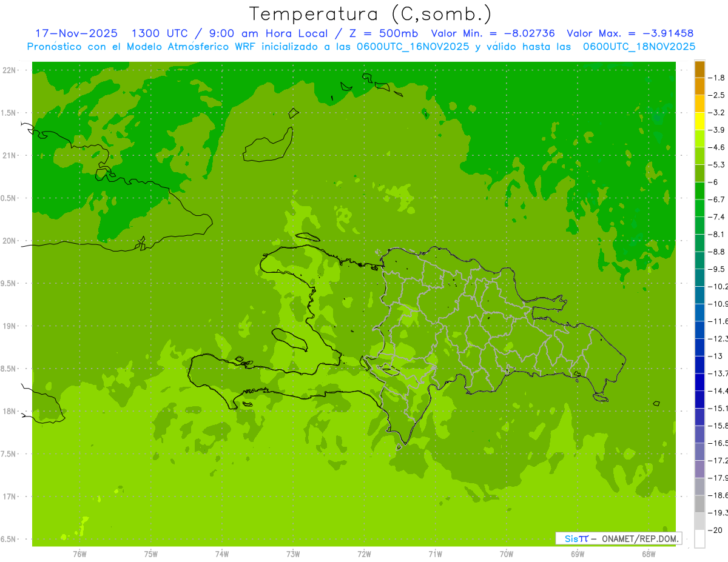The height and width of the screenshot is (562, 728).
Task: Click the '72W' longitude label
Action: coord(364,554)
